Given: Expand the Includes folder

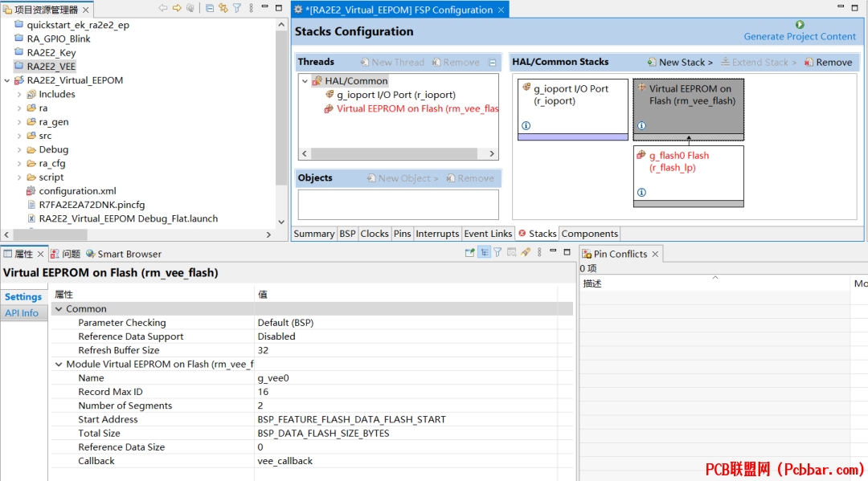Looking at the screenshot, I should click(x=18, y=95).
